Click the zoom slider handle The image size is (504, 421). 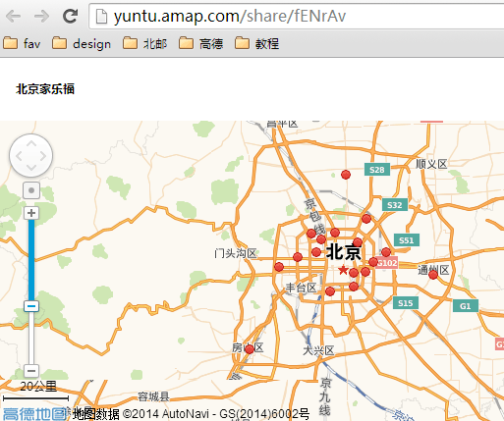click(x=31, y=306)
